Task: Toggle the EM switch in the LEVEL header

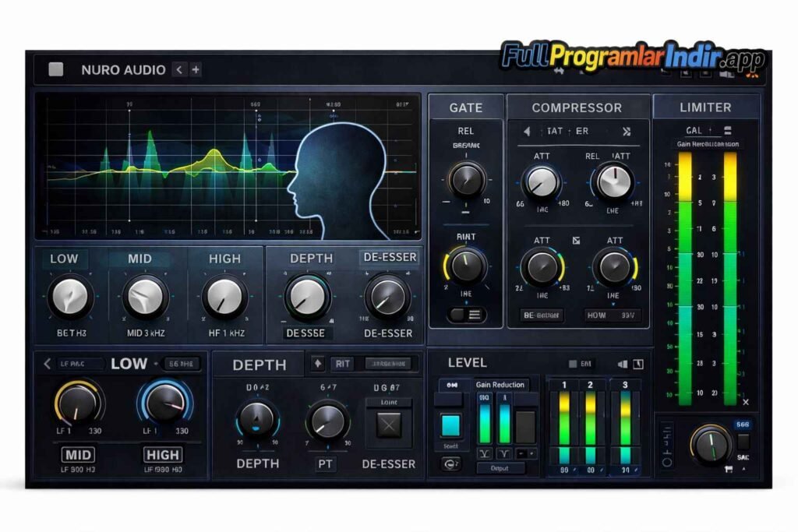Action: [x=573, y=364]
